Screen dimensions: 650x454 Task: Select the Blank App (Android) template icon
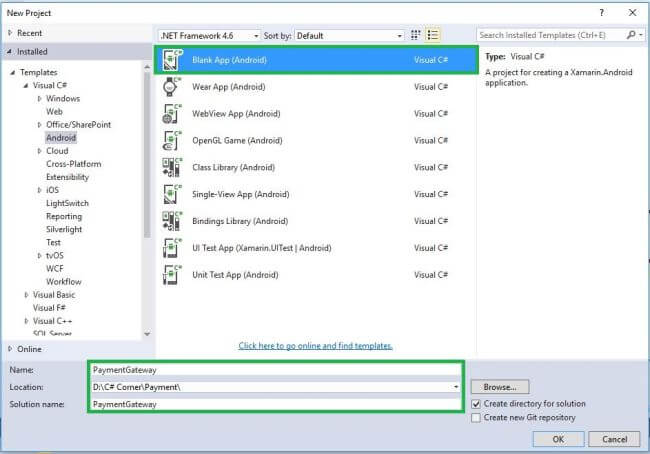coord(172,60)
